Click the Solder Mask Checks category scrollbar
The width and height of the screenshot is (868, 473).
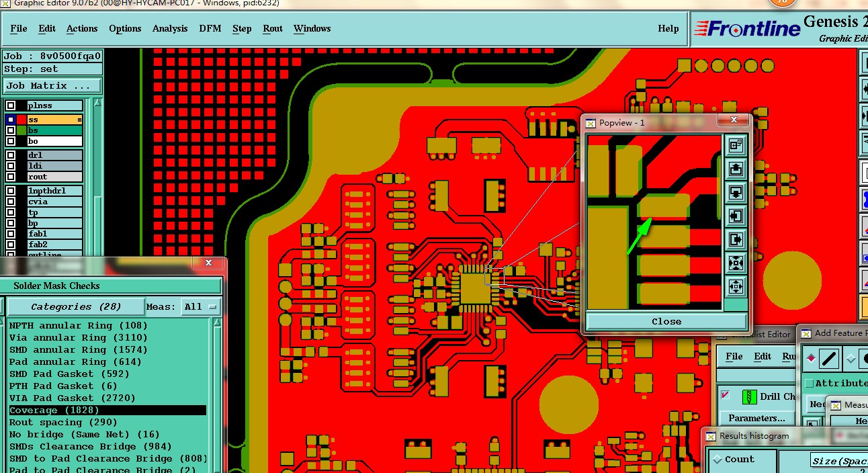tap(217, 395)
